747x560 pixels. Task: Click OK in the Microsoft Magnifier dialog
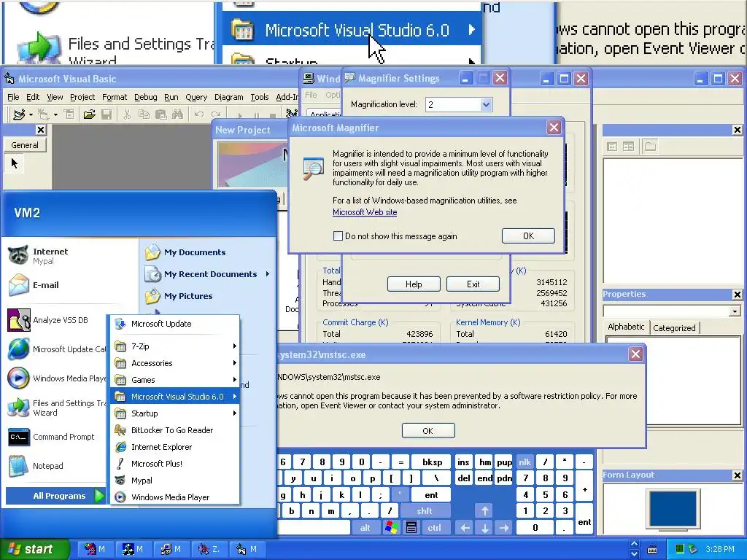[x=528, y=236]
